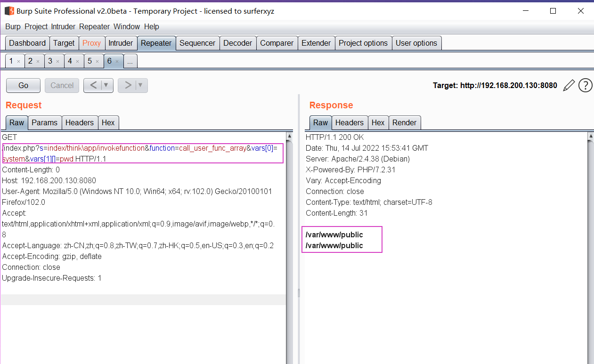The width and height of the screenshot is (594, 364).
Task: Click the Accept-Encoding request header line
Action: coord(52,257)
